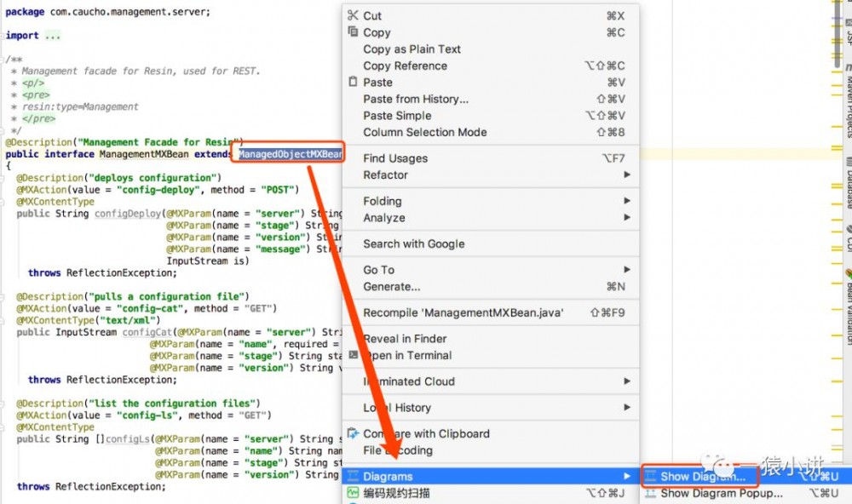Click the Compare with Clipboard icon

point(354,432)
